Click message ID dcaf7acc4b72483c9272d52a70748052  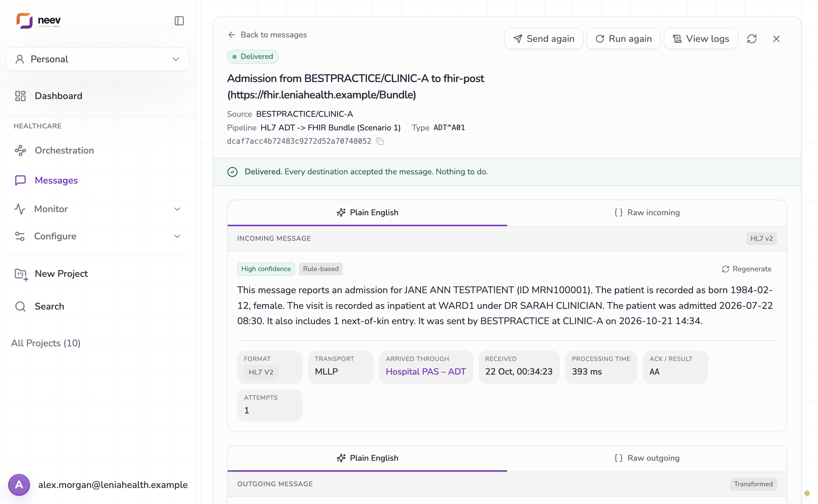[x=299, y=141]
